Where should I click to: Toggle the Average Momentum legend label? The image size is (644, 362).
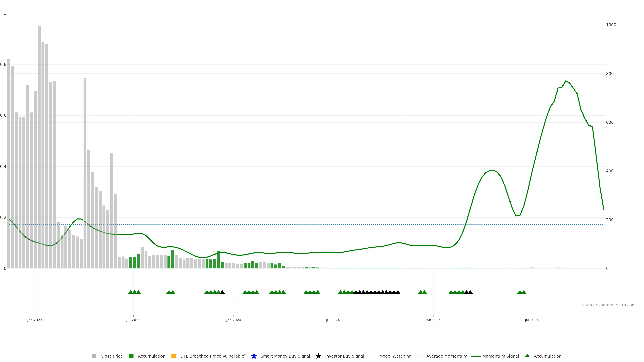[x=446, y=356]
